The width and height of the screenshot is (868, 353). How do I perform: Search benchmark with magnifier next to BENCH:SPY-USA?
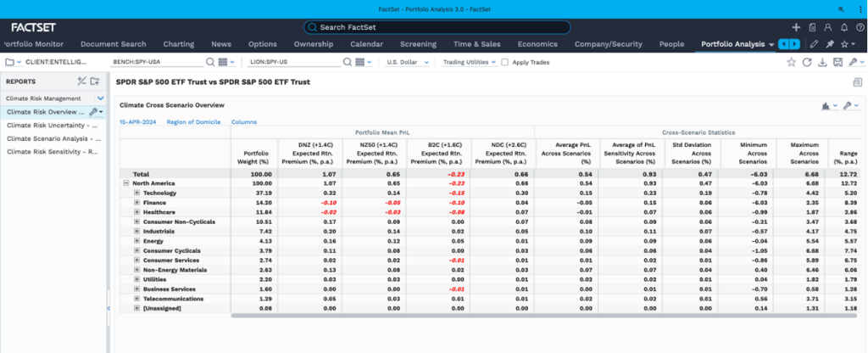pos(210,62)
